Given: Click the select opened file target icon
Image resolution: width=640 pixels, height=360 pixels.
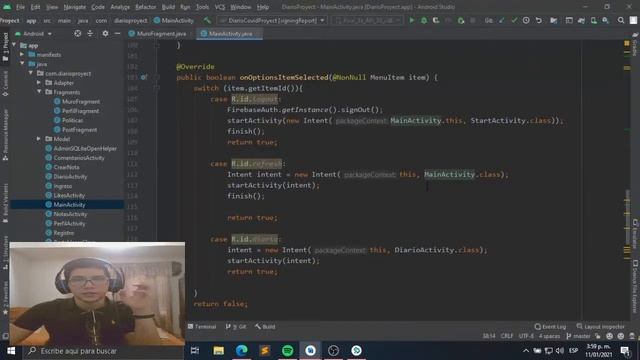Looking at the screenshot, I should point(78,33).
